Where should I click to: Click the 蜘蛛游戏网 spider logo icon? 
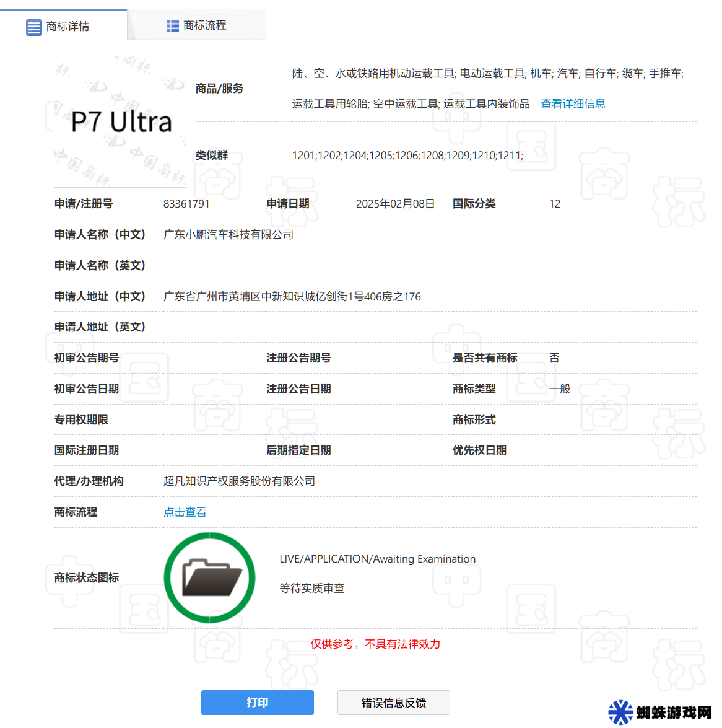click(x=621, y=712)
